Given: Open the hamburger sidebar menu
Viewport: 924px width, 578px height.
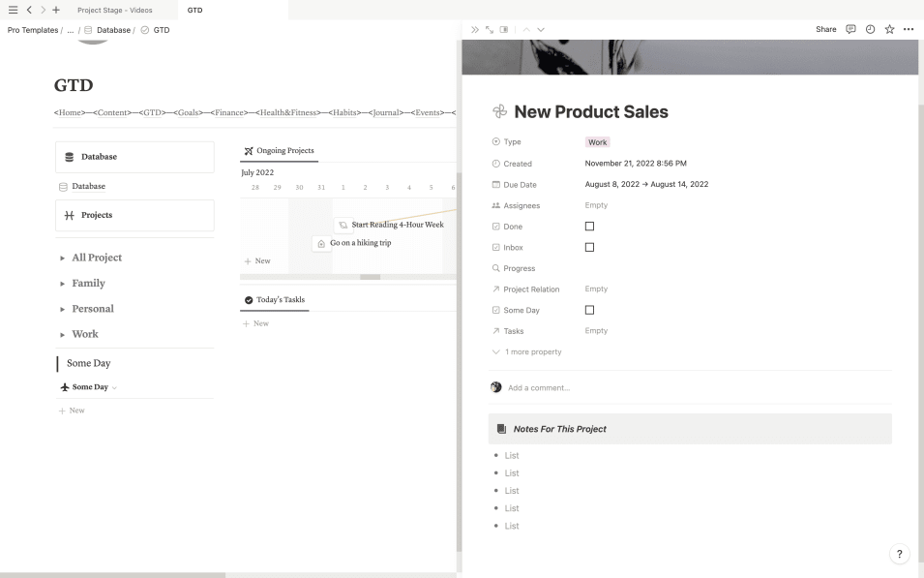Looking at the screenshot, I should pyautogui.click(x=13, y=10).
